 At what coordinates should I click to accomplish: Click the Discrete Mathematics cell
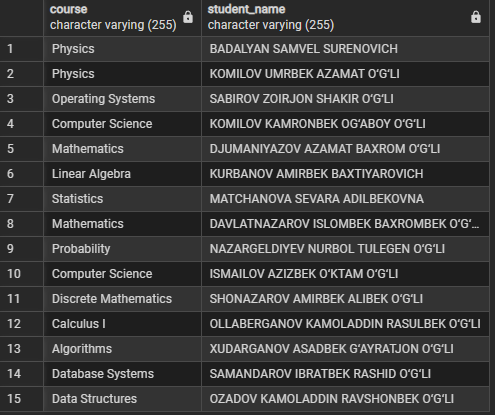(x=122, y=299)
